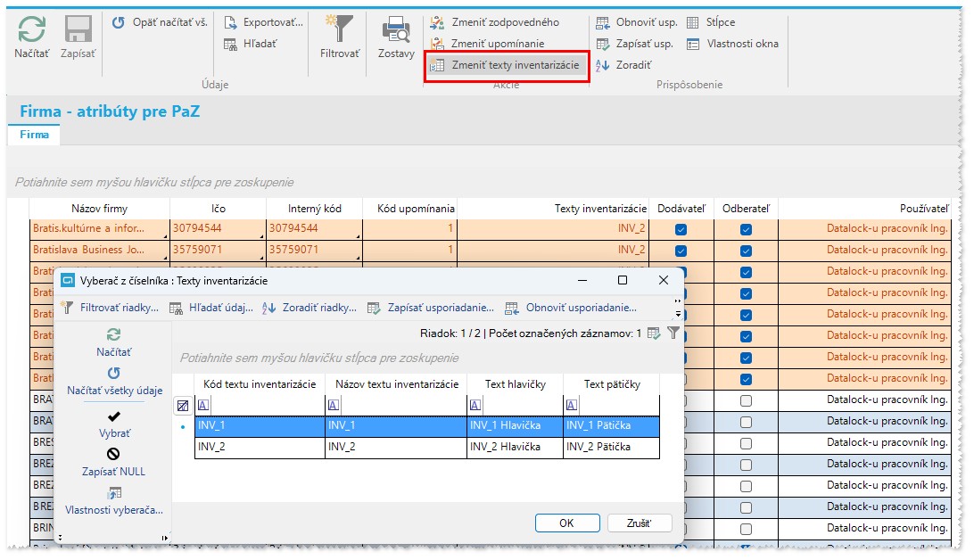974x560 pixels.
Task: Click Načítať všetky údaje reload icon
Action: point(113,373)
